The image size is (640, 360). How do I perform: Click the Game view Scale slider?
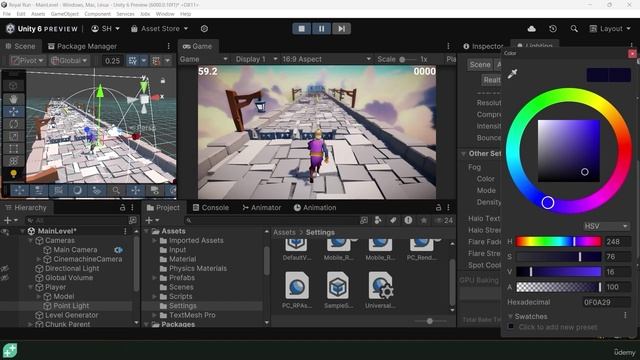point(407,59)
